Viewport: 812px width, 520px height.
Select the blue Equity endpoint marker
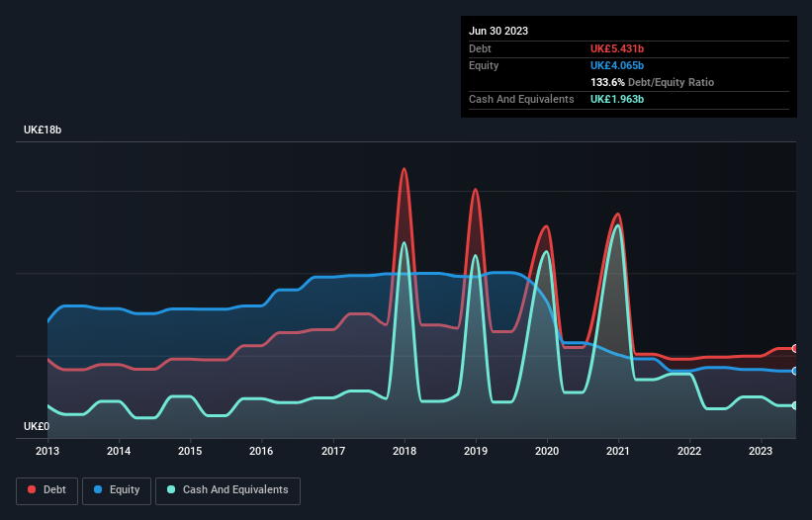795,371
